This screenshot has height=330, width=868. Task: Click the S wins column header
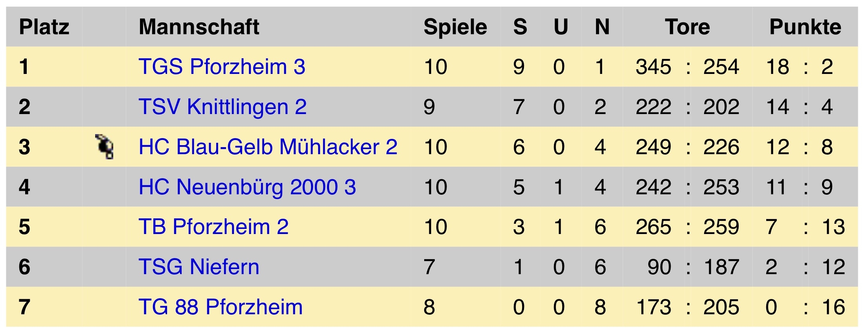(520, 27)
